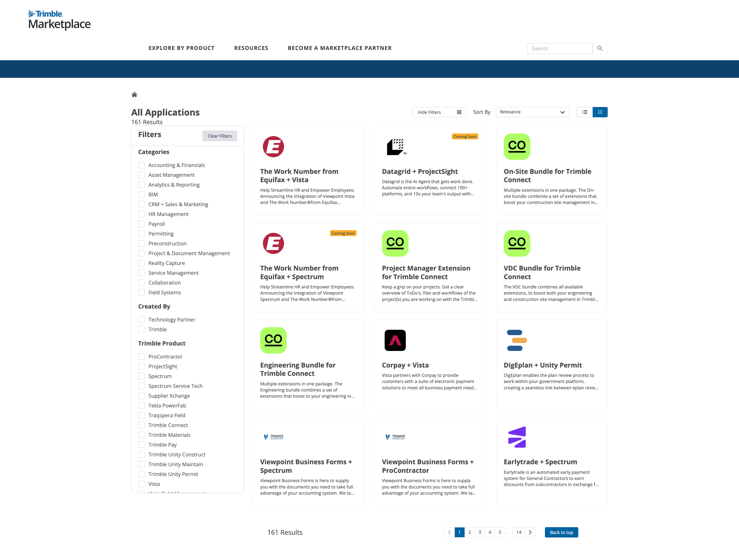Check Trimble Unity Permit product filter
This screenshot has height=560, width=739.
click(142, 474)
